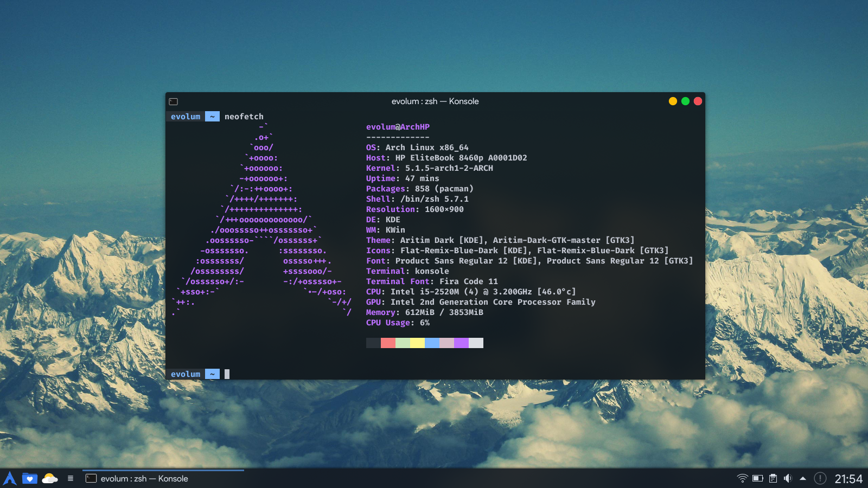
Task: Open the notifications exclamation icon
Action: point(820,478)
